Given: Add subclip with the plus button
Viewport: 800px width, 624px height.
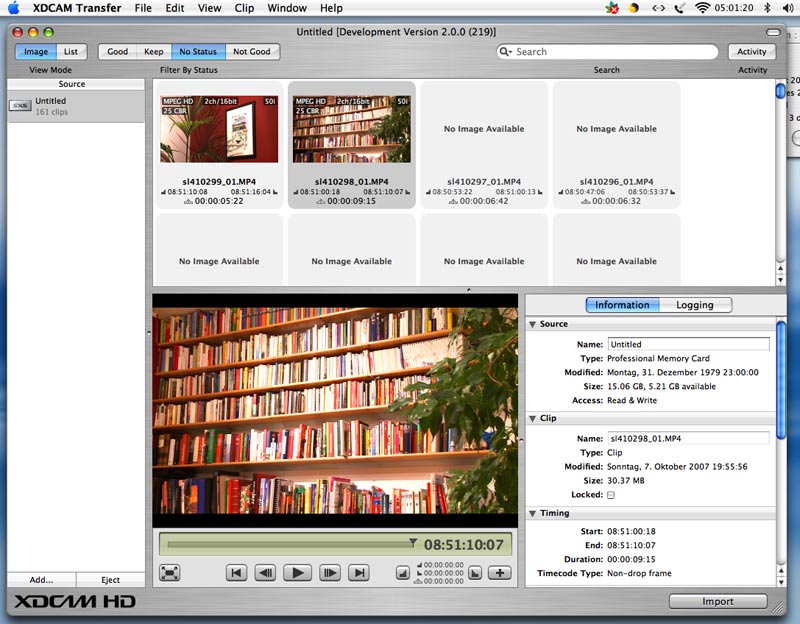Looking at the screenshot, I should (x=500, y=573).
